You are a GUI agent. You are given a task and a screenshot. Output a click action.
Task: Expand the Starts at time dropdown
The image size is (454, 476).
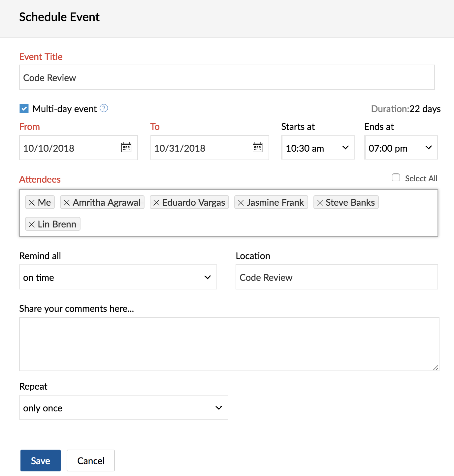pyautogui.click(x=318, y=148)
